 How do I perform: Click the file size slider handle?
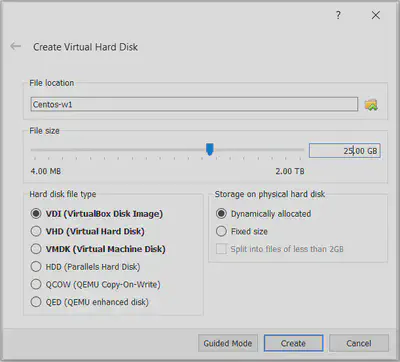point(210,149)
